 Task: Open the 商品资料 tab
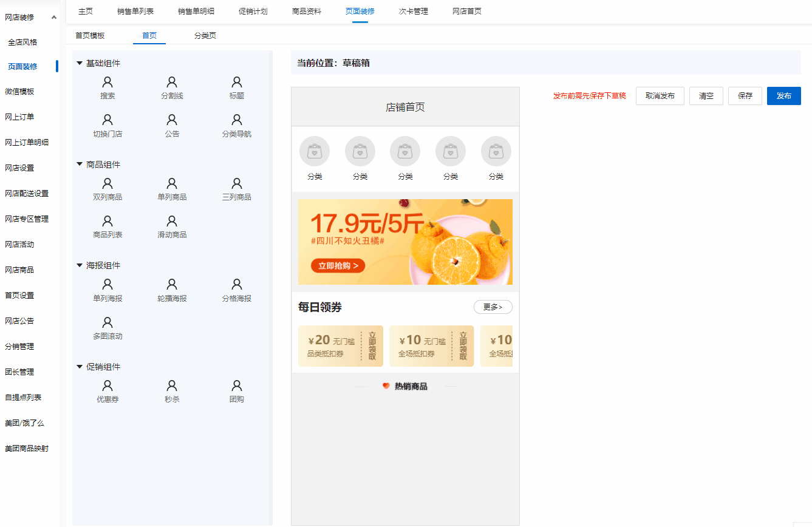[307, 12]
